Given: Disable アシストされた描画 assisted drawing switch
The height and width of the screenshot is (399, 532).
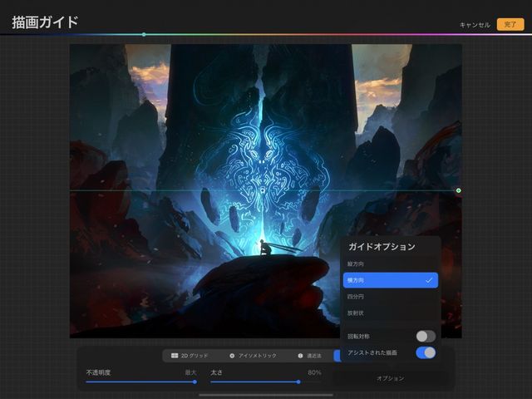Looking at the screenshot, I should [x=426, y=352].
